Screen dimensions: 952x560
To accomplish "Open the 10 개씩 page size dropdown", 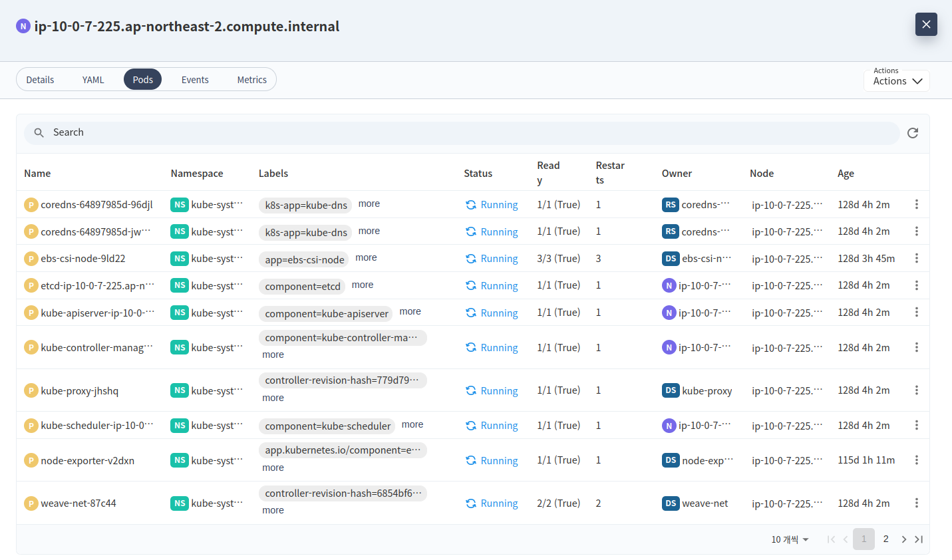I will [790, 539].
